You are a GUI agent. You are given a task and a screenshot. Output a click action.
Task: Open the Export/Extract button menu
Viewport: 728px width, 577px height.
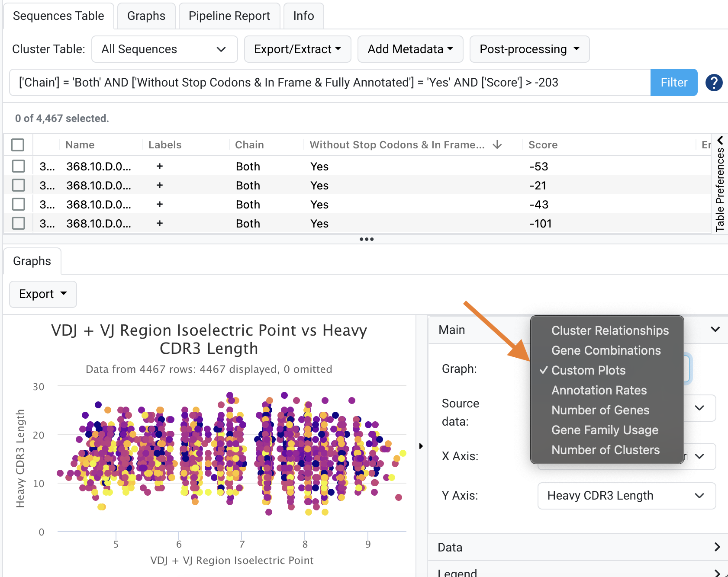tap(297, 49)
